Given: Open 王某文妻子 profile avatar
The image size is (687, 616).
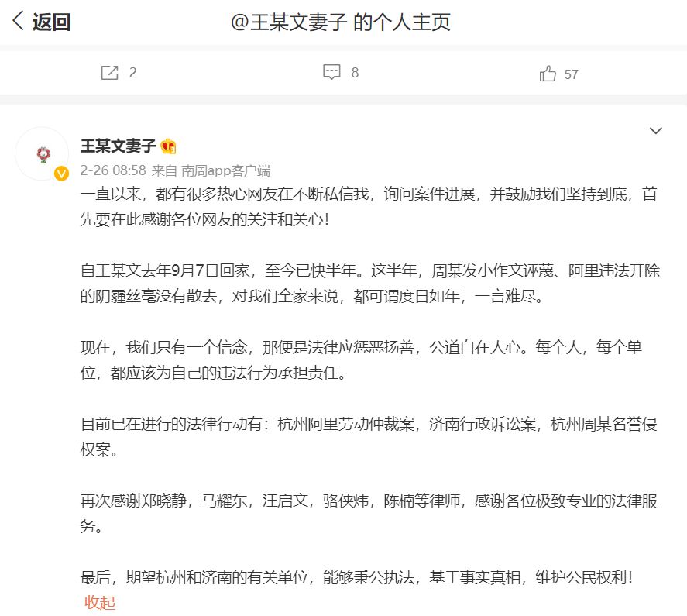Looking at the screenshot, I should [x=43, y=154].
